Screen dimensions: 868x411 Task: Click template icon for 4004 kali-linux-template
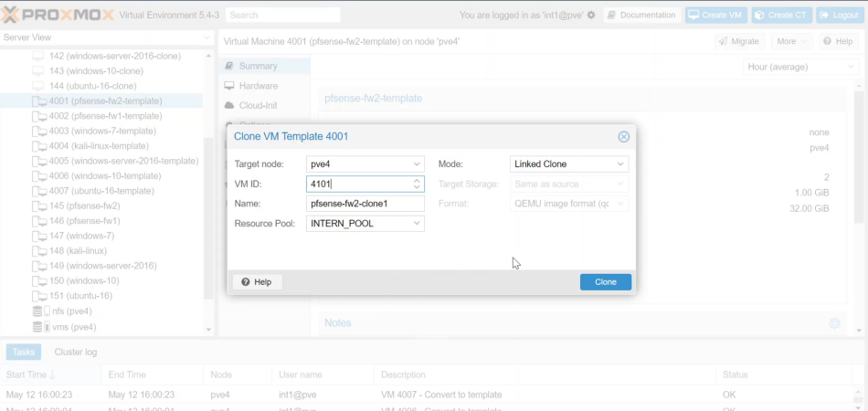39,146
